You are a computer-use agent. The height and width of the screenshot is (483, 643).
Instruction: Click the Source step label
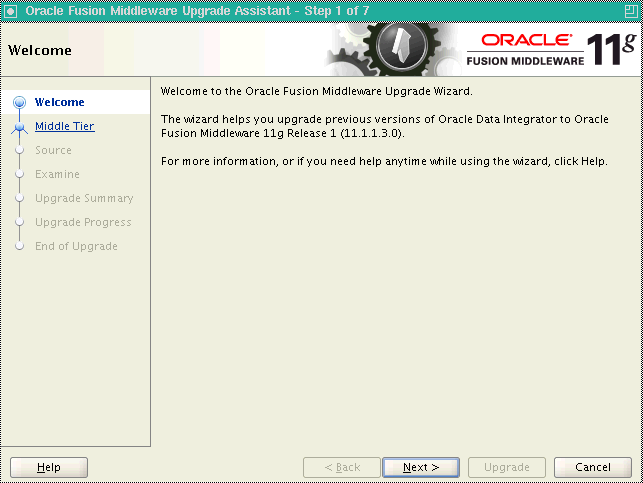(53, 150)
